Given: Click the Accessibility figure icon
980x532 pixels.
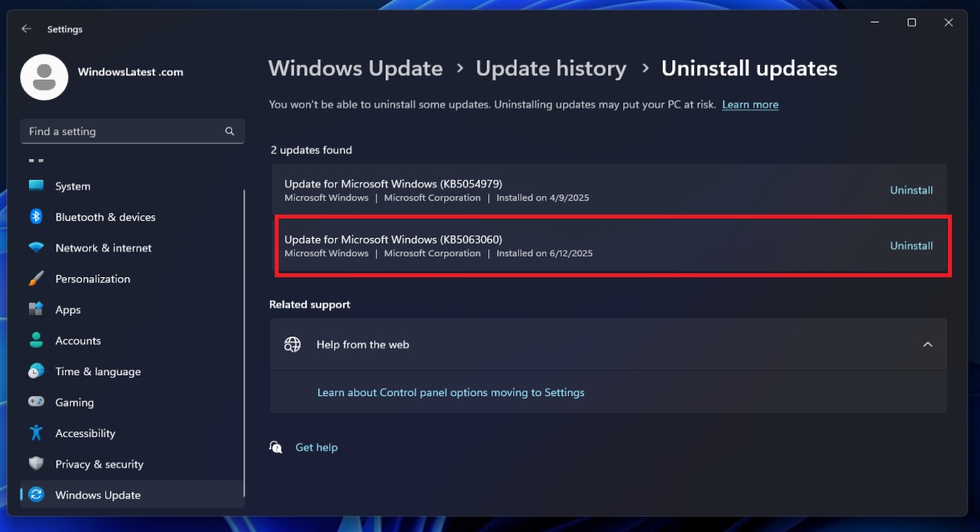Looking at the screenshot, I should tap(36, 433).
